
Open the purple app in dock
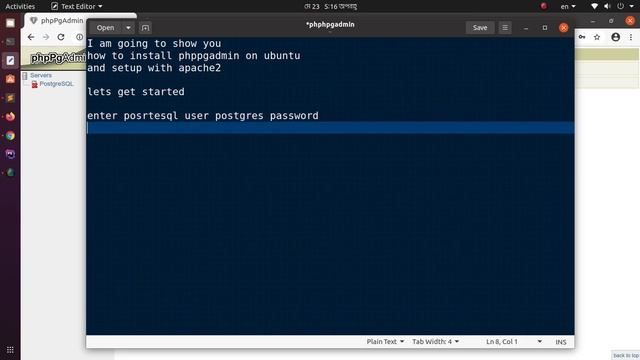(x=10, y=154)
